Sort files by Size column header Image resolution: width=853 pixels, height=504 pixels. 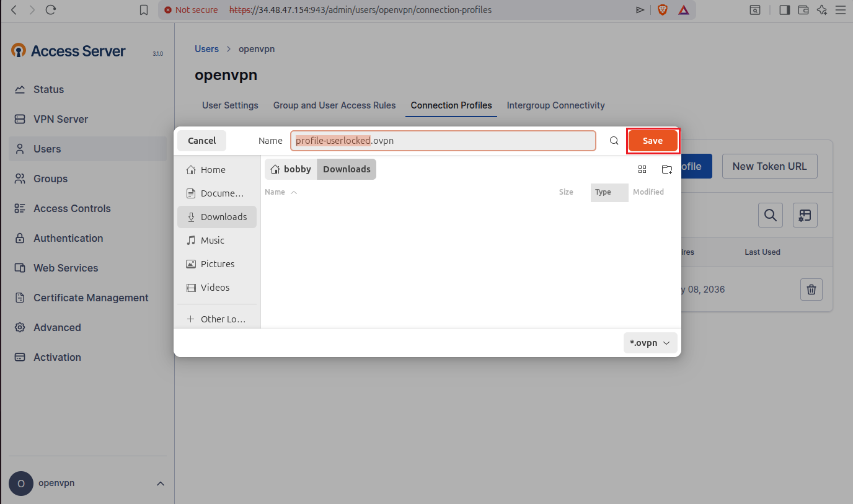566,192
